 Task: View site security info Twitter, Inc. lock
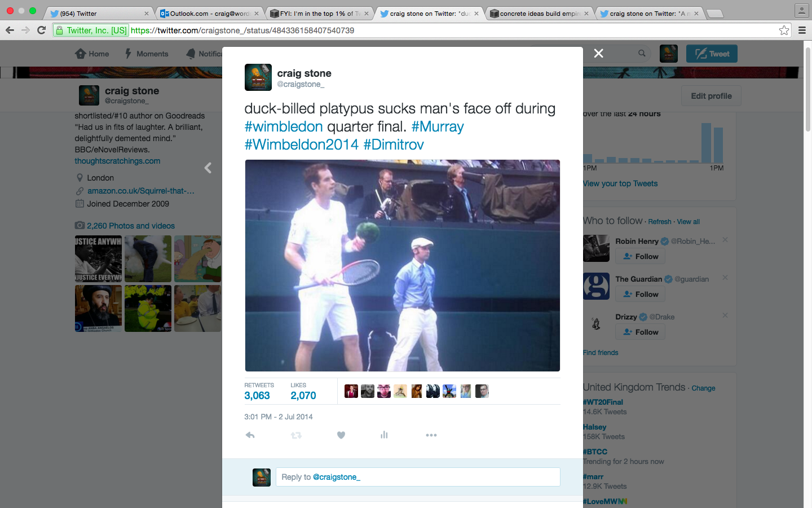pos(91,30)
